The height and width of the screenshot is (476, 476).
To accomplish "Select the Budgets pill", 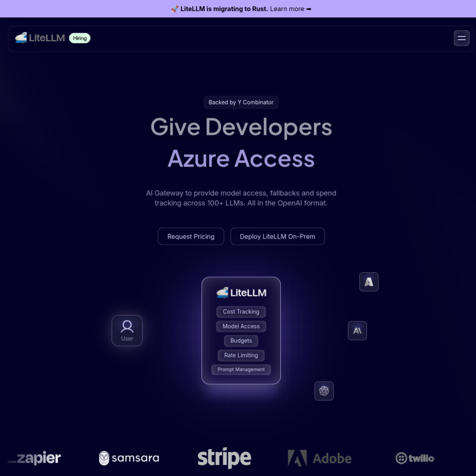I will pyautogui.click(x=241, y=341).
